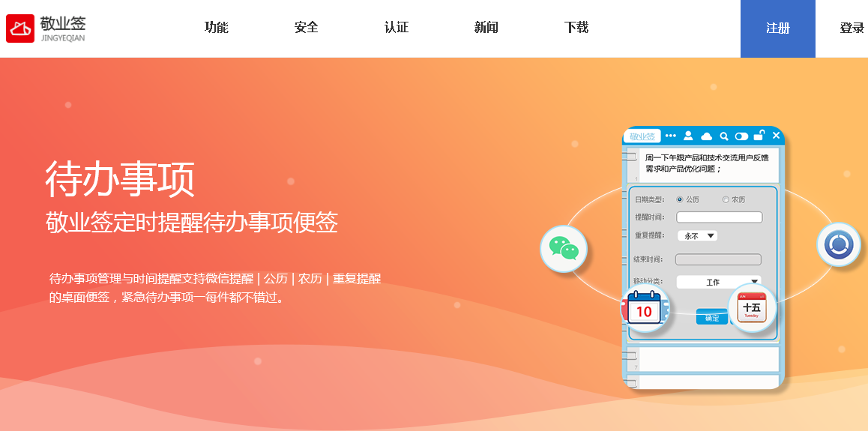Viewport: 868px width, 431px height.
Task: Open the 移动分类 工作 dropdown
Action: pos(719,282)
